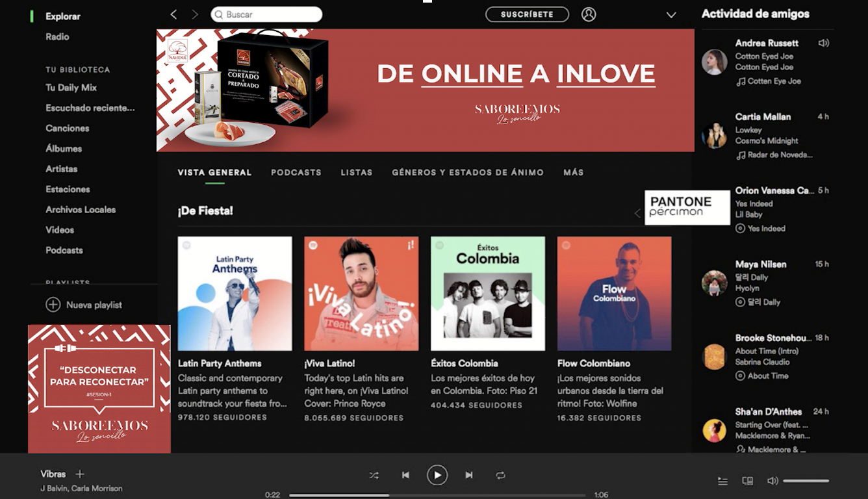Go back with the left arrow
Viewport: 868px width, 499px height.
[x=173, y=14]
